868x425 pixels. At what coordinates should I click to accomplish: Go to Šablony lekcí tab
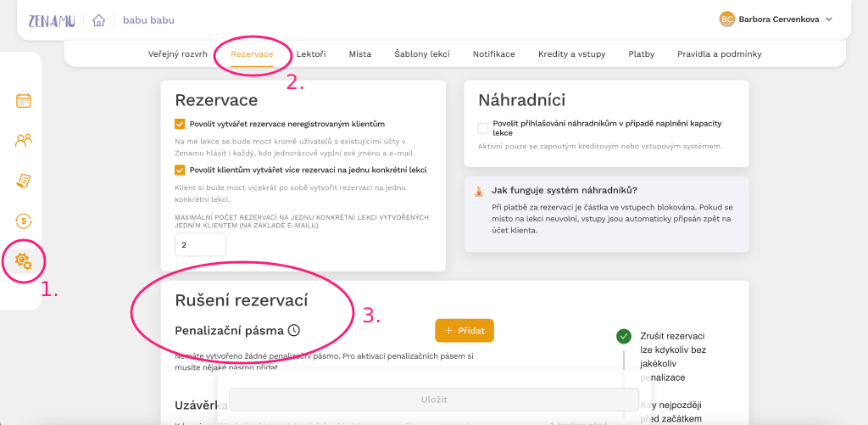coord(422,54)
